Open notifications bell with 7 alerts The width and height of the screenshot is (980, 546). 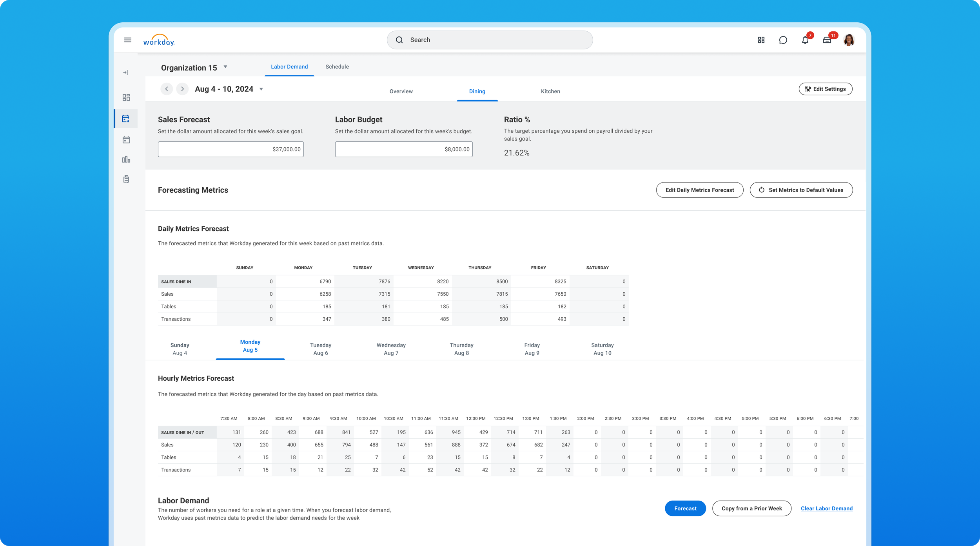click(x=805, y=40)
